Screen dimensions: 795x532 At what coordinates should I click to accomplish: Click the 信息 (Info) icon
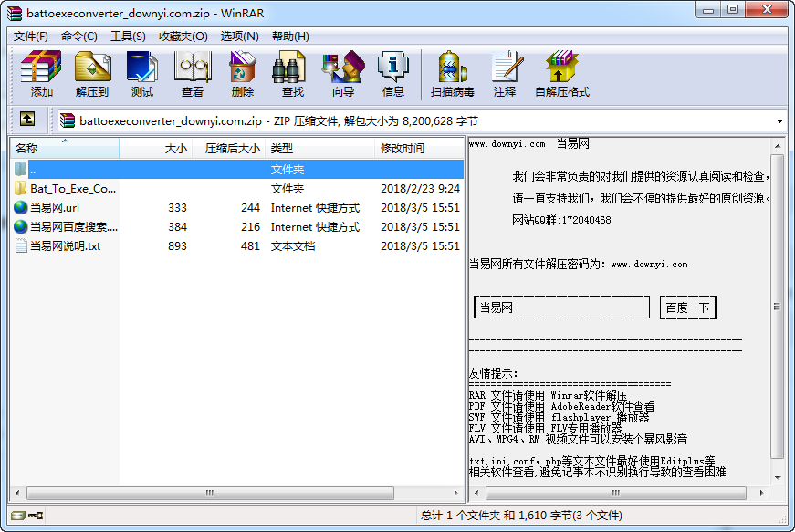(x=393, y=73)
